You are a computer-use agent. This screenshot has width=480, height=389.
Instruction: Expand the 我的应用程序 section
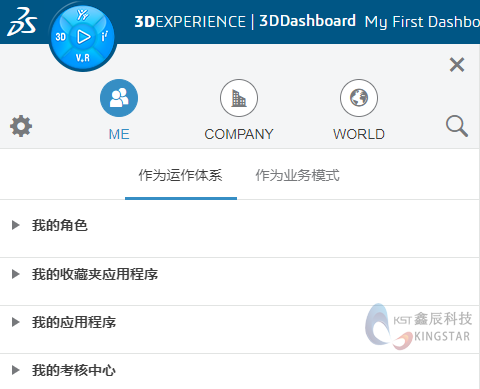[x=239, y=323]
